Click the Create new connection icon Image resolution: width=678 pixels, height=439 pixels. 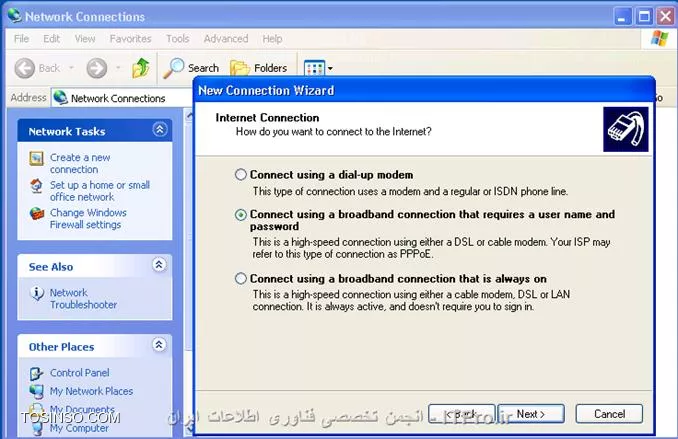tap(36, 158)
